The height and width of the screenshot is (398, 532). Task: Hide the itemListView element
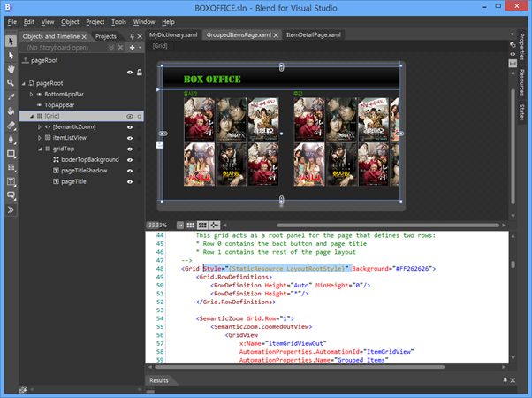pyautogui.click(x=129, y=138)
